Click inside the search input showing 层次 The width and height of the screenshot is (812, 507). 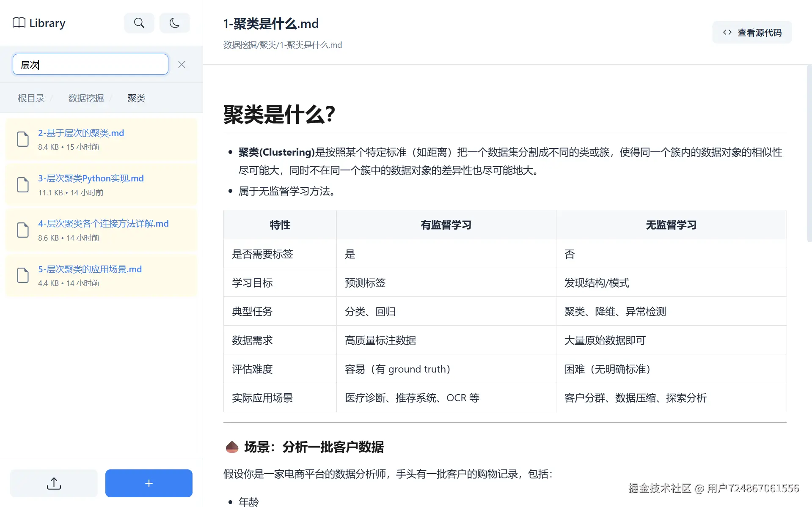click(90, 64)
